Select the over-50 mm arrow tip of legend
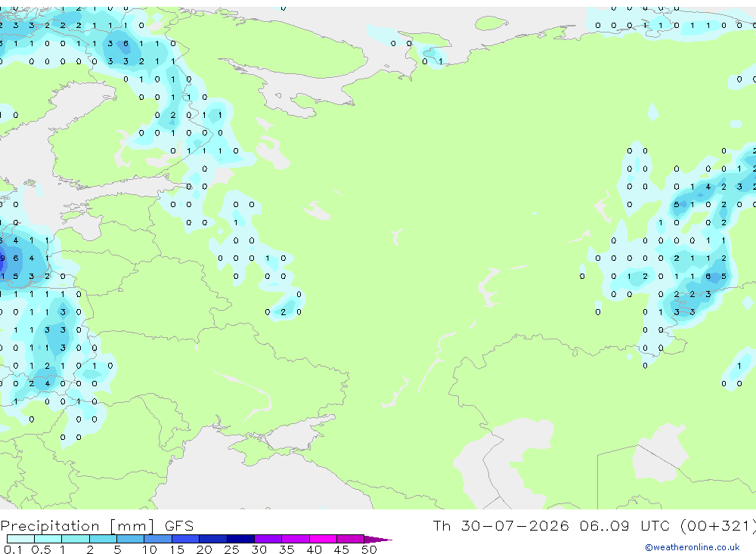Viewport: 756px width, 554px height. click(377, 539)
